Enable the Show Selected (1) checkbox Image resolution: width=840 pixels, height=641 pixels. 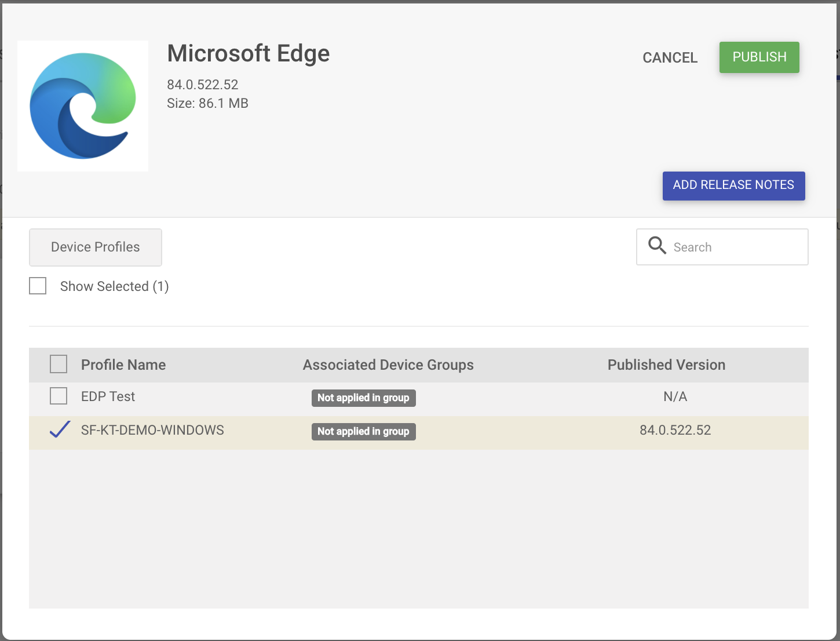click(38, 286)
